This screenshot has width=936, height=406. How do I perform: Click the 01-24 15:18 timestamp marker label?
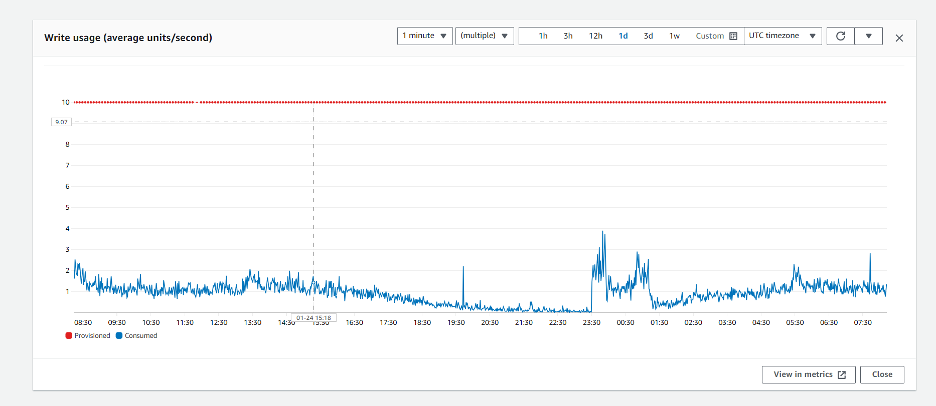314,318
